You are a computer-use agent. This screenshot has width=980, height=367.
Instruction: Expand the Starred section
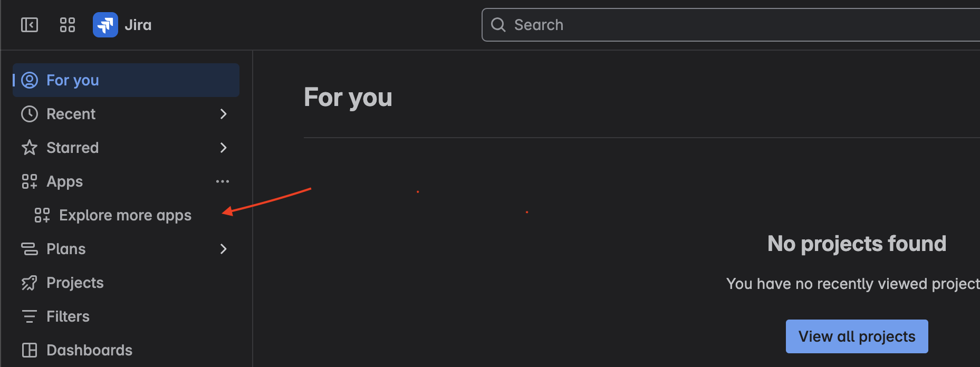tap(223, 148)
